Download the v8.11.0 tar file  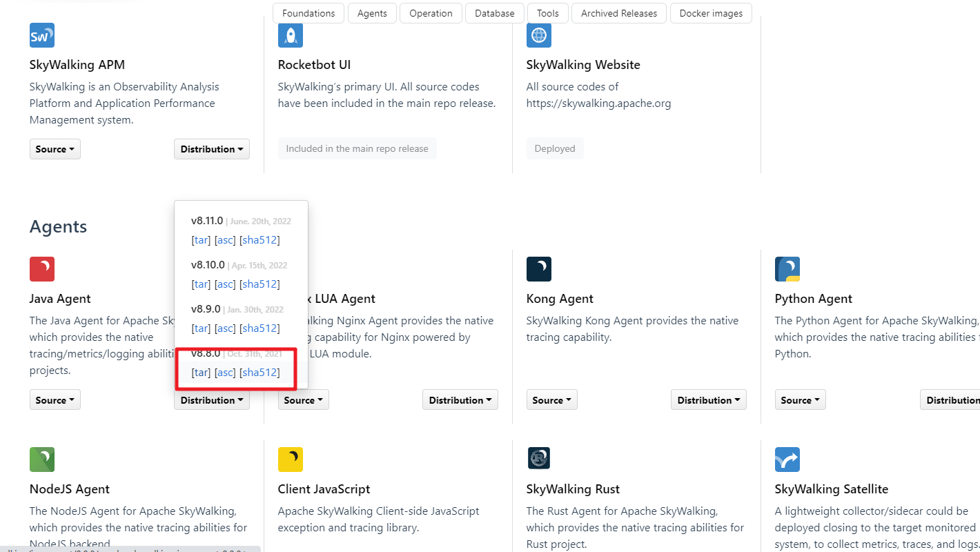pos(201,240)
